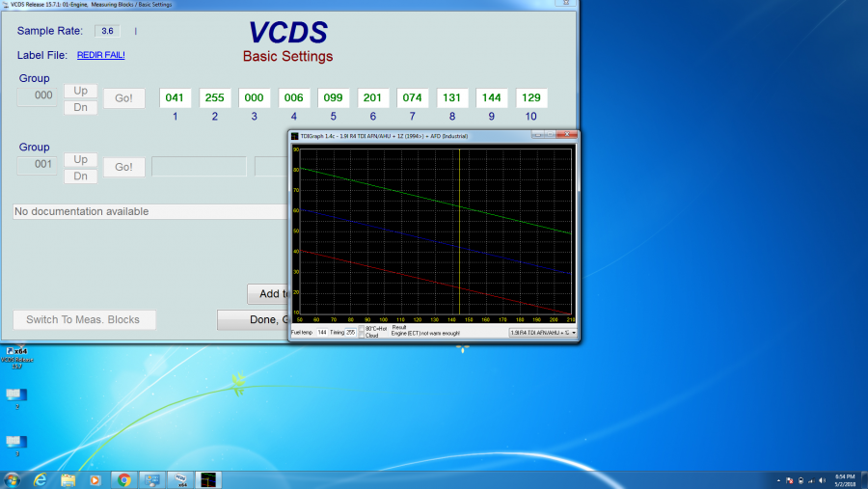Click the Fuel temp input field
This screenshot has height=489, width=868.
pos(322,333)
